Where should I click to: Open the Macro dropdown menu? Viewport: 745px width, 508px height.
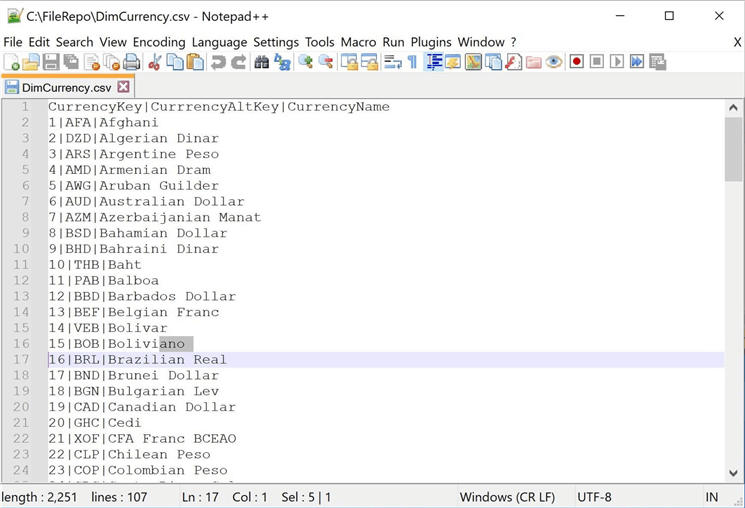point(358,42)
